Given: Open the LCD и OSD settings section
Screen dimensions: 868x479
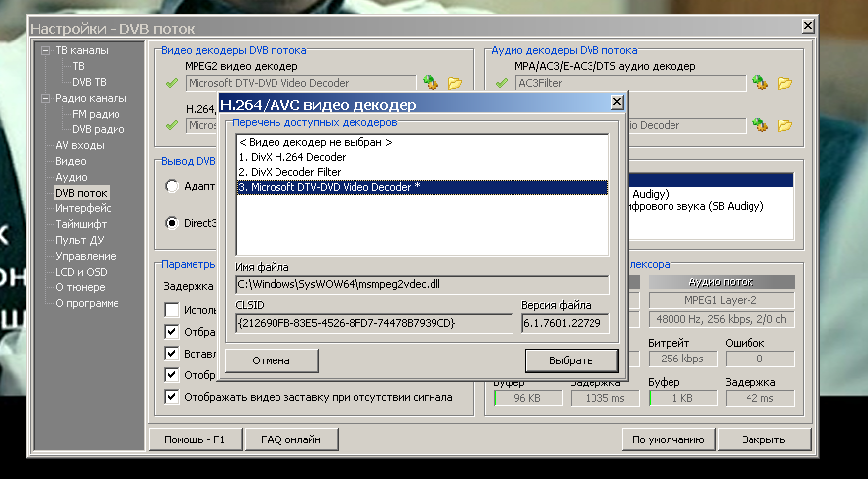Looking at the screenshot, I should [82, 272].
